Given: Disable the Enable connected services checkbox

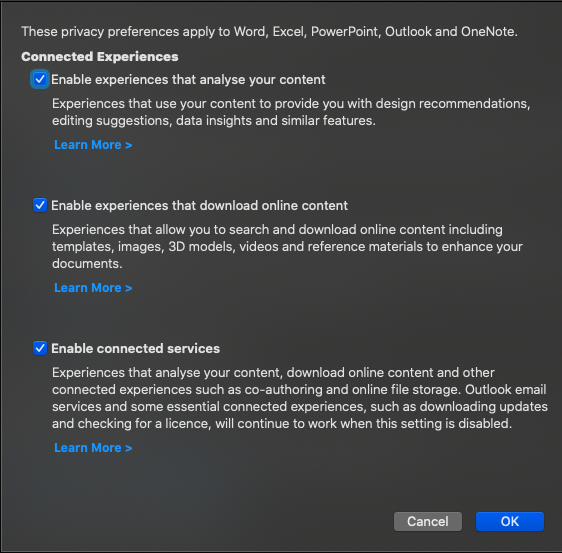Looking at the screenshot, I should click(40, 348).
